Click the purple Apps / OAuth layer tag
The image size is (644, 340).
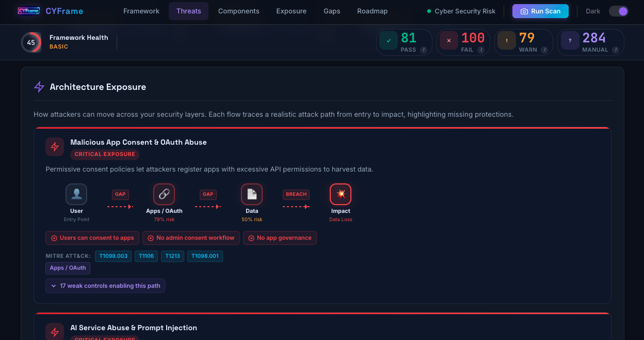click(68, 268)
